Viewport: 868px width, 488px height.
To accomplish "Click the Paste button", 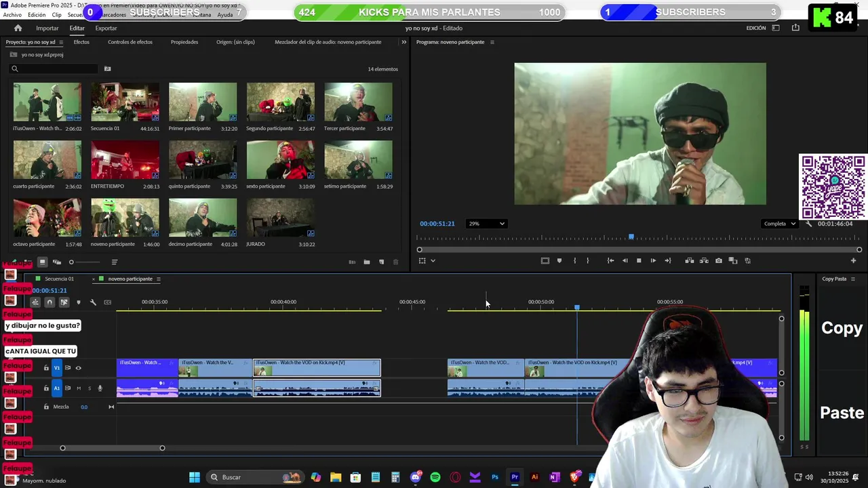I will click(842, 413).
